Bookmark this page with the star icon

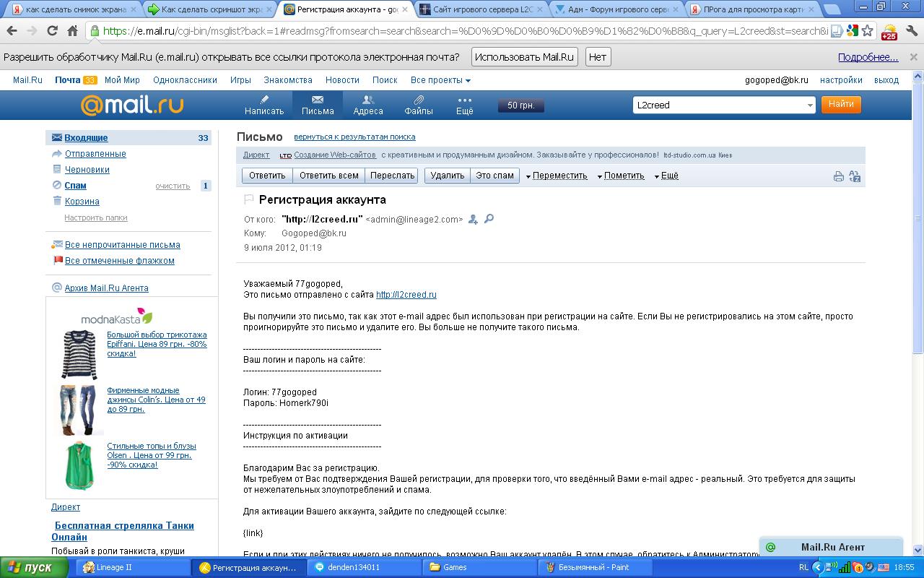tap(868, 31)
